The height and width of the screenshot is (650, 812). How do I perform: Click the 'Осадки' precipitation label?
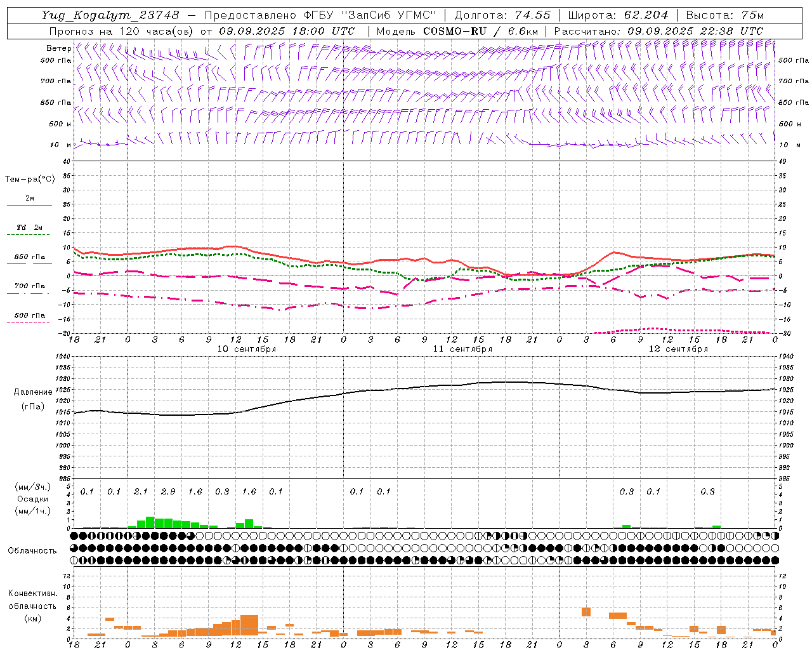[32, 499]
